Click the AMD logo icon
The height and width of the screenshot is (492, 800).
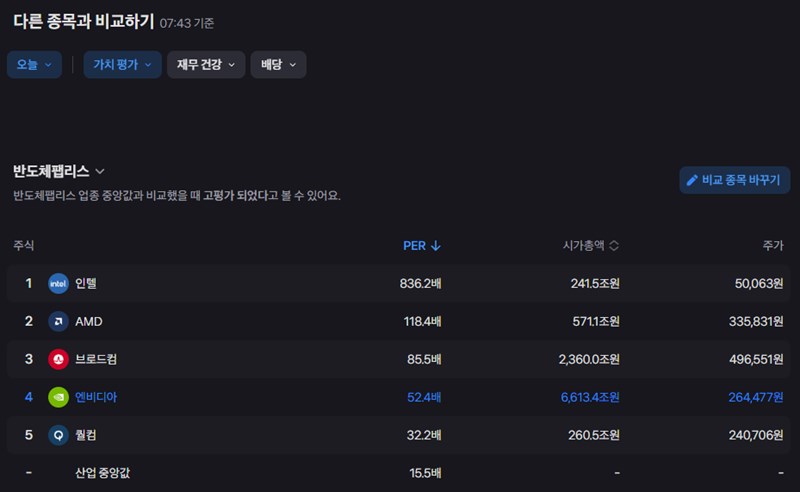[x=58, y=321]
